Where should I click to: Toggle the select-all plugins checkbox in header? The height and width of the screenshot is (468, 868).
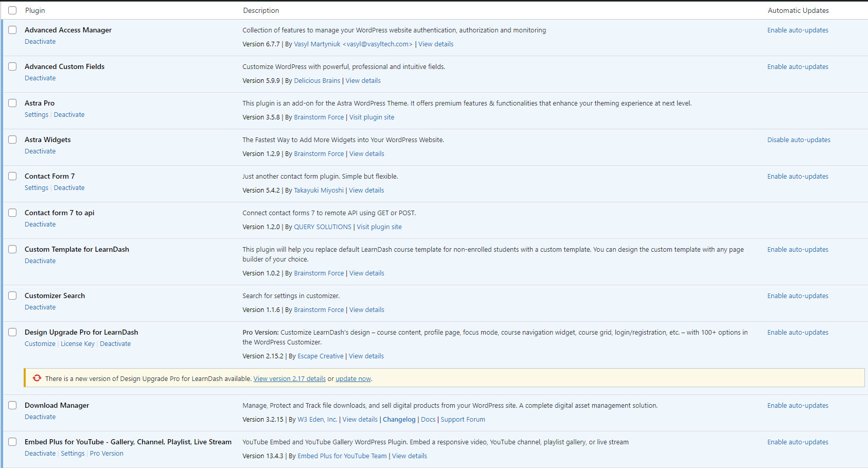(x=12, y=10)
